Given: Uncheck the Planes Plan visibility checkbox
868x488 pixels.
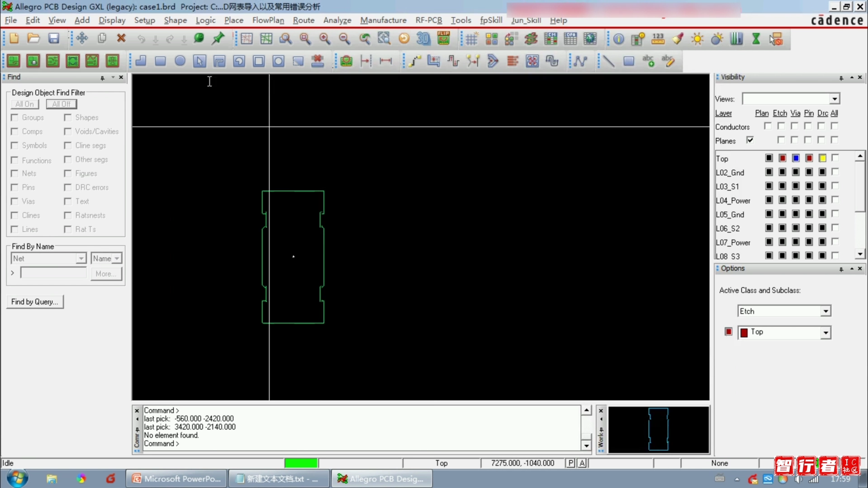Looking at the screenshot, I should (750, 140).
